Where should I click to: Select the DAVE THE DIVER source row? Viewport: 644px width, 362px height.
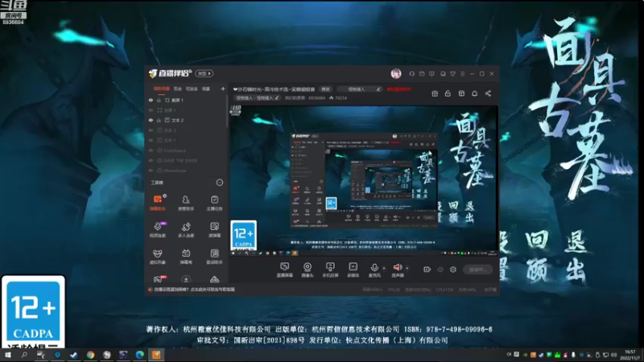pos(187,160)
